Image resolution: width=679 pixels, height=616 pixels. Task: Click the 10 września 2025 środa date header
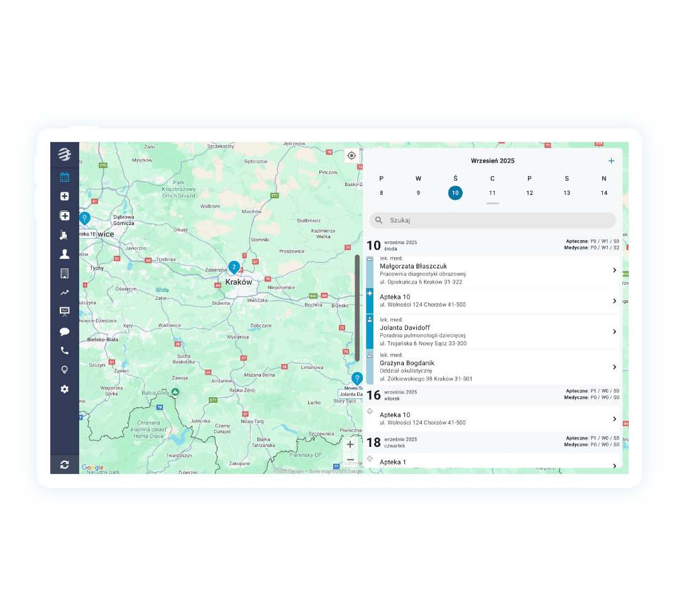(x=392, y=245)
